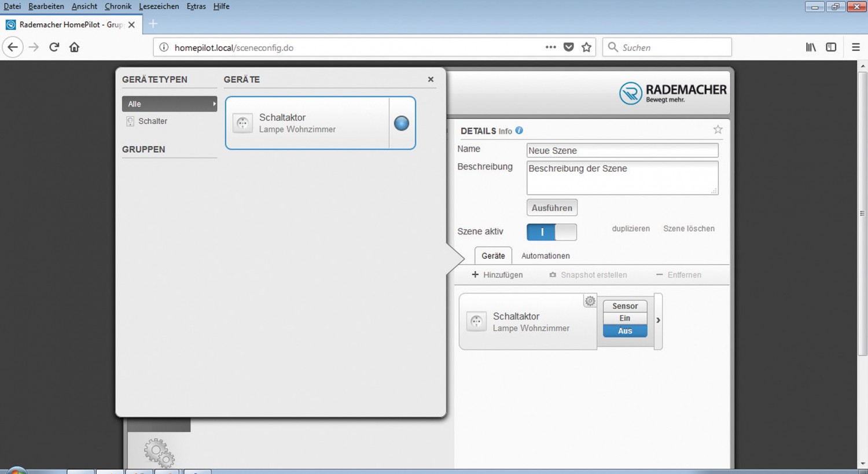868x474 pixels.
Task: Open the Datei menu
Action: click(12, 6)
